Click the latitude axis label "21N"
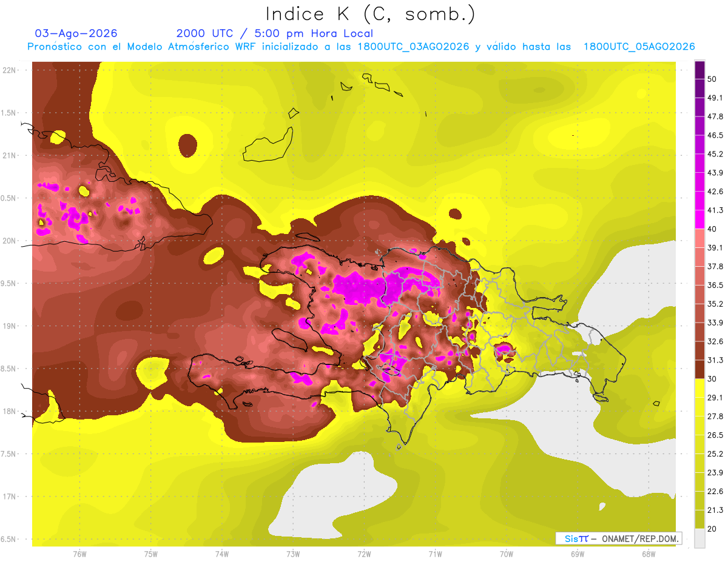This screenshot has height=562, width=728. pyautogui.click(x=9, y=155)
